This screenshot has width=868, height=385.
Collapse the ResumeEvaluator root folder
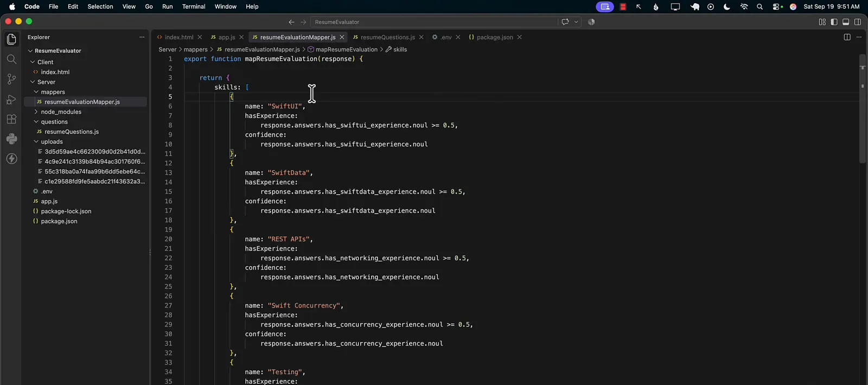(30, 51)
